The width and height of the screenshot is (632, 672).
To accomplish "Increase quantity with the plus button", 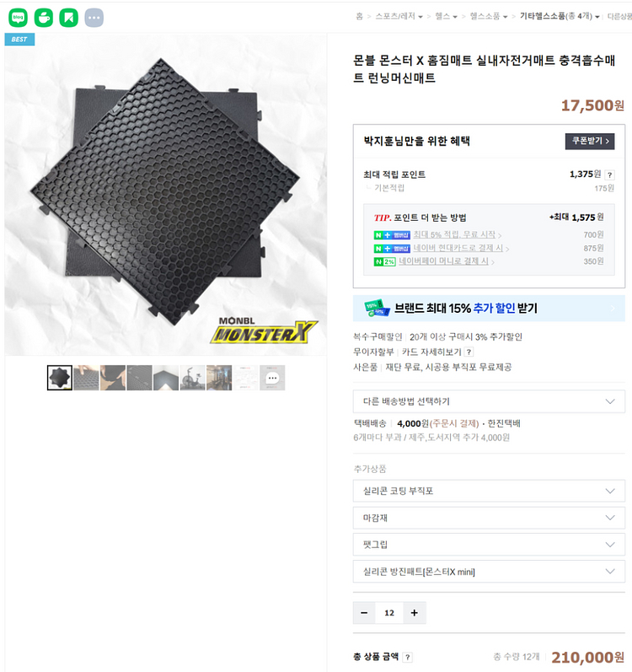I will pyautogui.click(x=414, y=613).
